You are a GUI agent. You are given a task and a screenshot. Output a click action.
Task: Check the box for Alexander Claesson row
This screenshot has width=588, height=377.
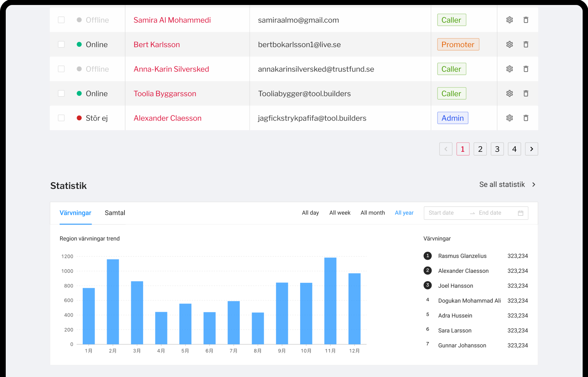click(61, 118)
